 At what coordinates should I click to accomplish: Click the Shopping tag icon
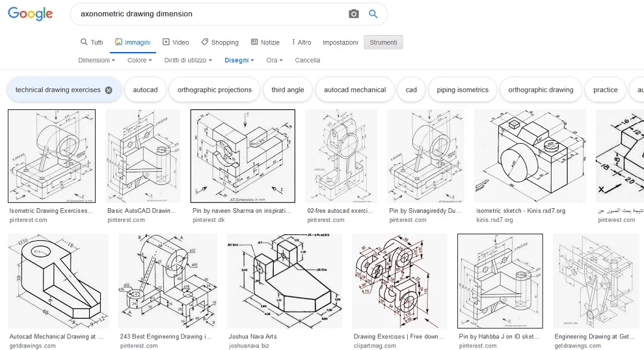click(x=204, y=42)
